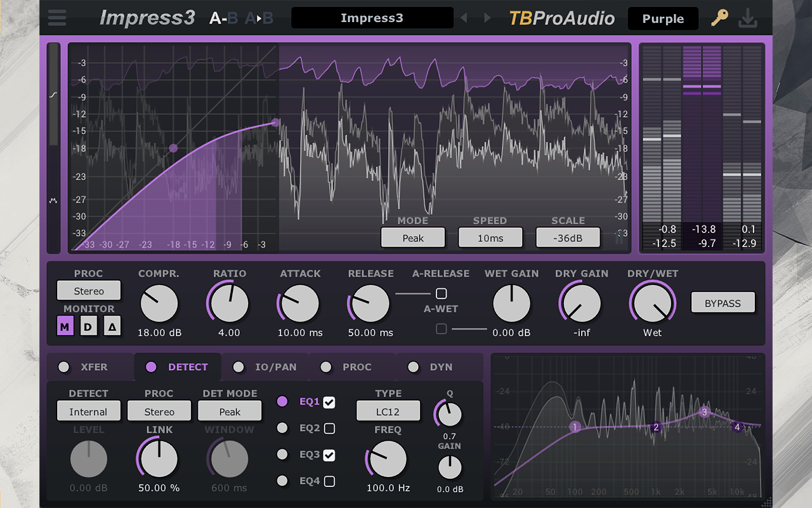Viewport: 812px width, 508px height.
Task: Click the WET GAIN knob
Action: coord(511,303)
